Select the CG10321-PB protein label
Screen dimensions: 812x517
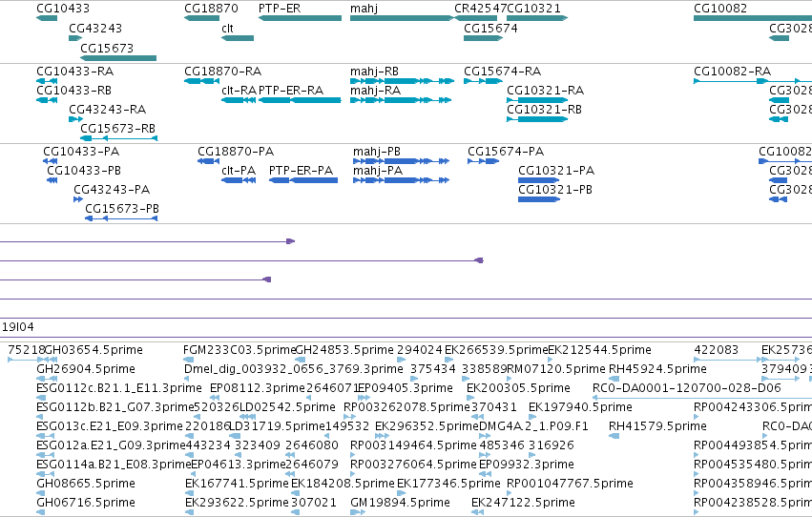tap(555, 190)
